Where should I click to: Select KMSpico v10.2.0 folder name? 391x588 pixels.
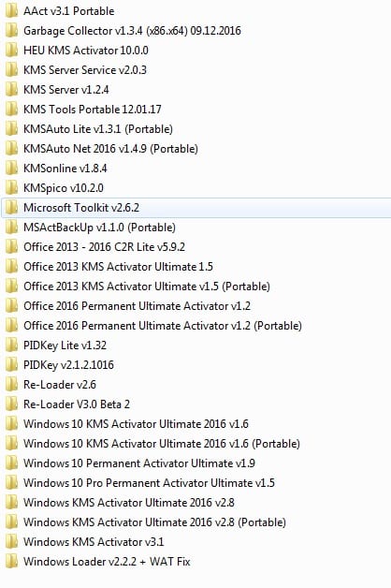pos(64,187)
